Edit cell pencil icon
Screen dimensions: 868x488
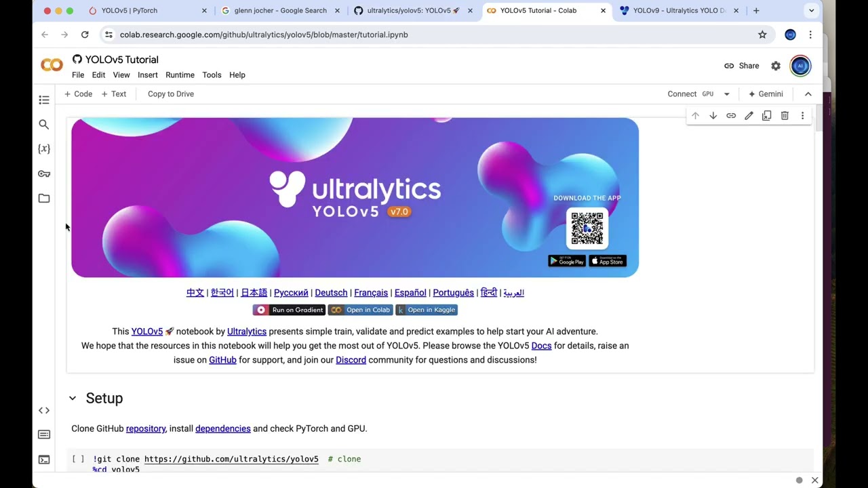click(749, 116)
